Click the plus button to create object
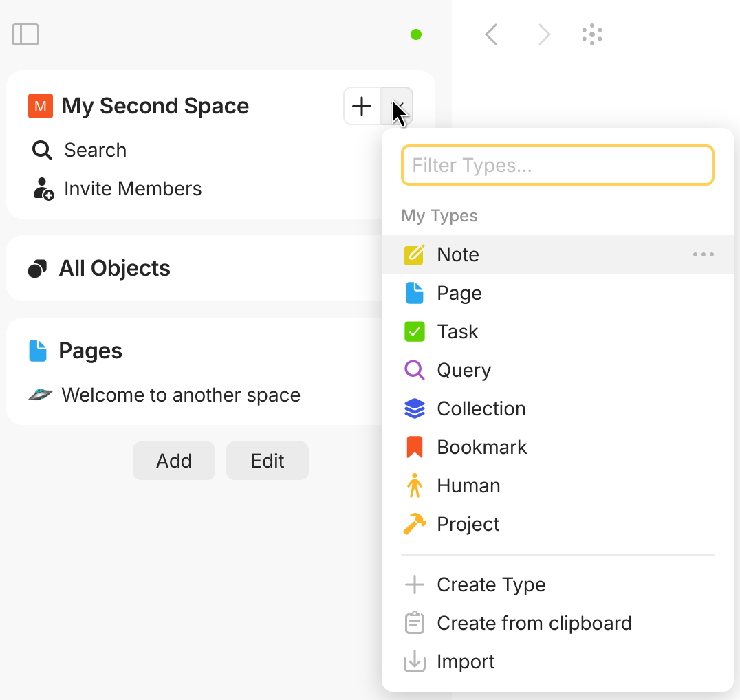This screenshot has height=700, width=740. tap(362, 106)
